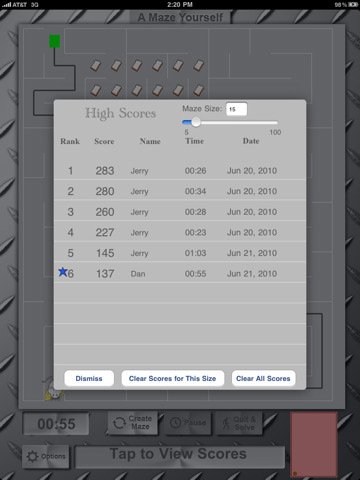The width and height of the screenshot is (360, 480).
Task: Click the Maze Size slider thumb
Action: click(x=196, y=122)
